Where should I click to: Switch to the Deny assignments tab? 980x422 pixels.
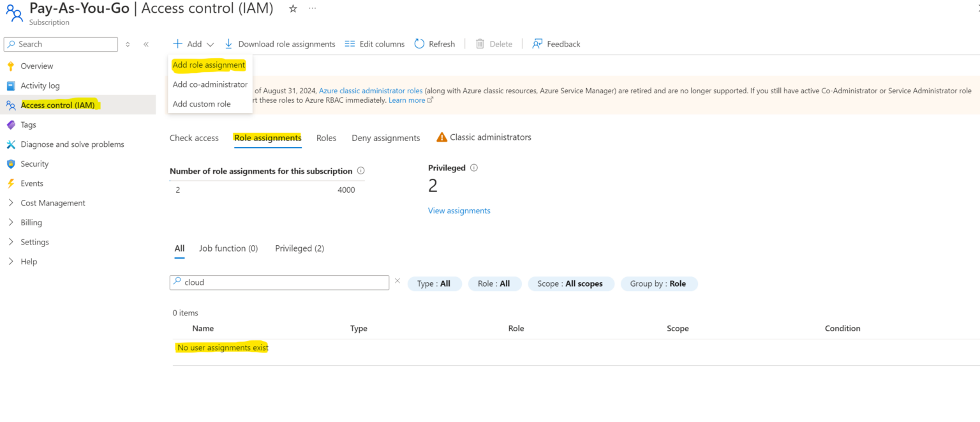(x=385, y=137)
